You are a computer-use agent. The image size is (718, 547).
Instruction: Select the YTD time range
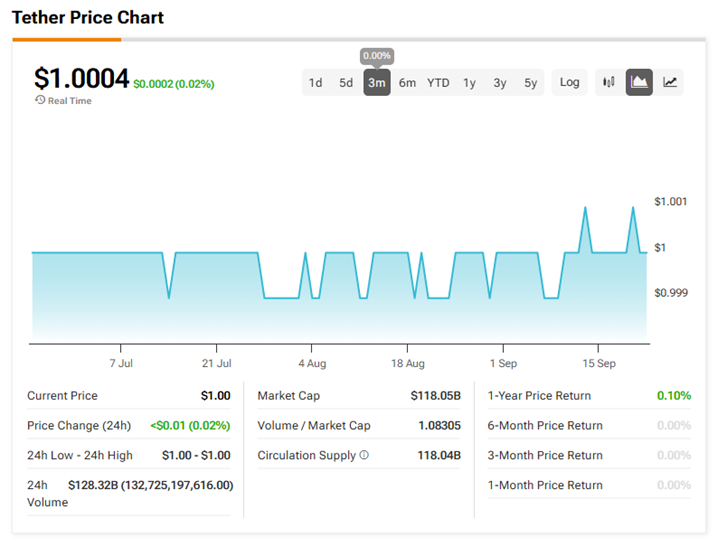coord(438,83)
